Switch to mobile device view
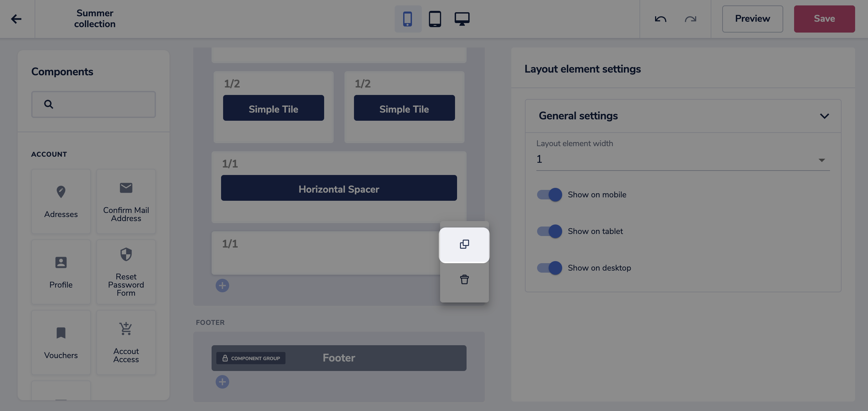Screen dimensions: 868x411 (408, 19)
